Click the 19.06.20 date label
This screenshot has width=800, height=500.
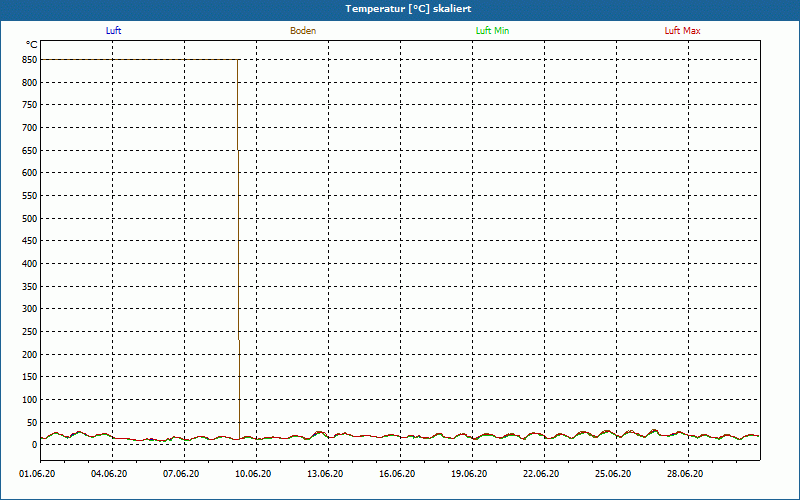tap(469, 474)
